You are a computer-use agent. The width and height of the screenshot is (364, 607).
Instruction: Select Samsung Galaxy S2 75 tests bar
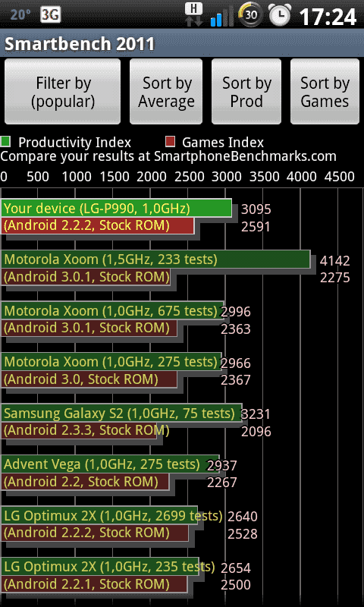[x=121, y=414]
